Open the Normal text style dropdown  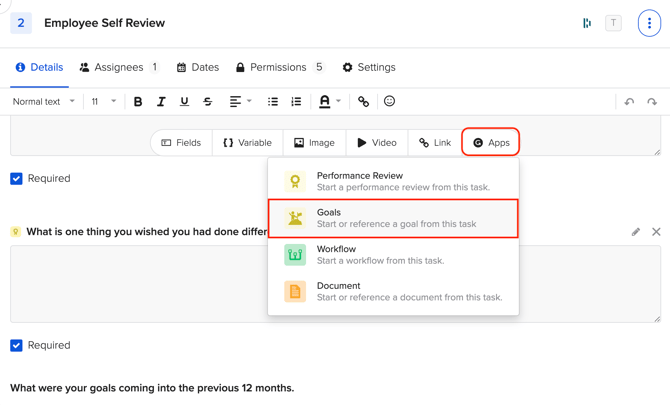(x=43, y=102)
